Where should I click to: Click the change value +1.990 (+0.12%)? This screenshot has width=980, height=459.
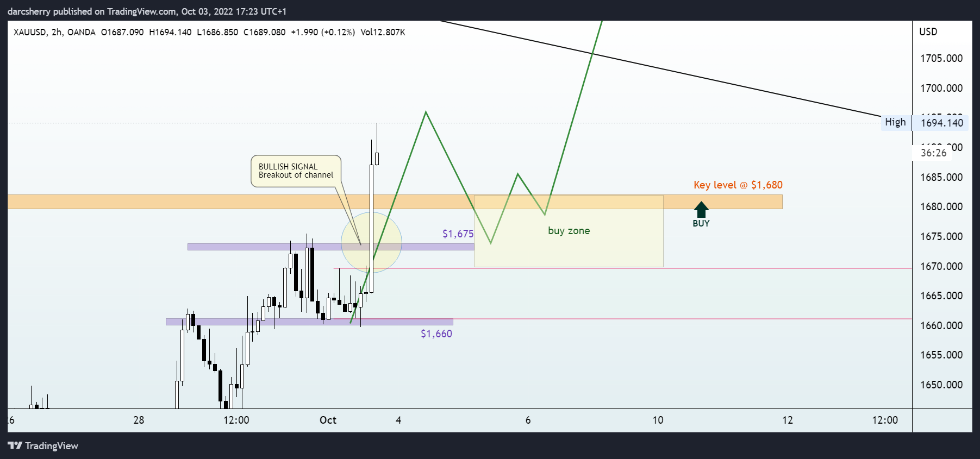[x=323, y=32]
